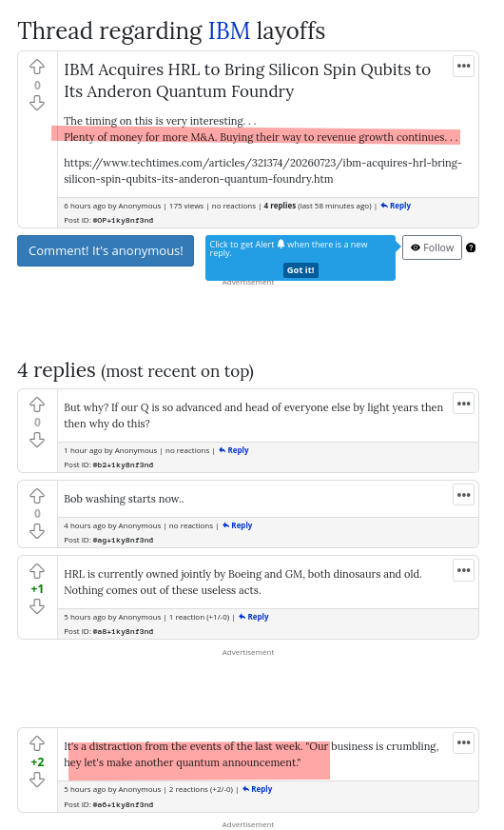The width and height of the screenshot is (504, 830).
Task: Upvote the 'distraction from the events' reply
Action: 37,743
